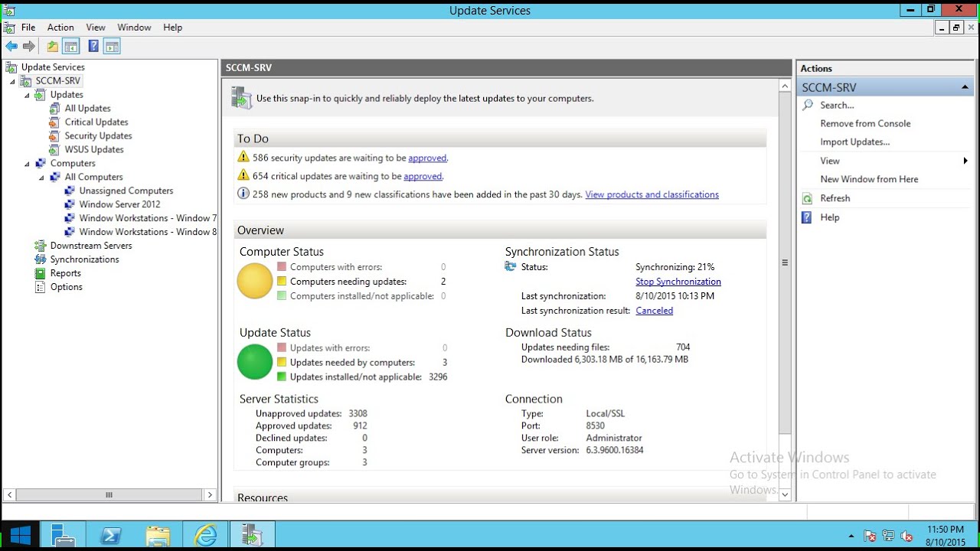Screen dimensions: 980x551
Task: Click the Help icon in Actions pane
Action: coord(807,217)
